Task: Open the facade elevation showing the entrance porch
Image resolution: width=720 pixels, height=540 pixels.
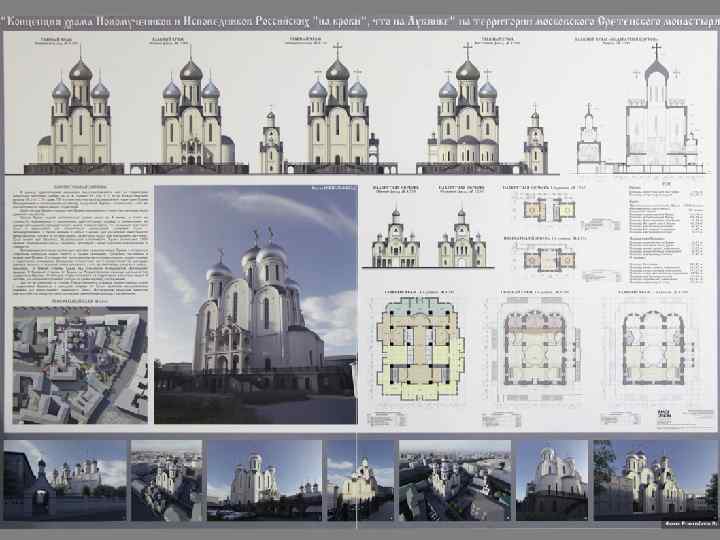Action: [189, 109]
